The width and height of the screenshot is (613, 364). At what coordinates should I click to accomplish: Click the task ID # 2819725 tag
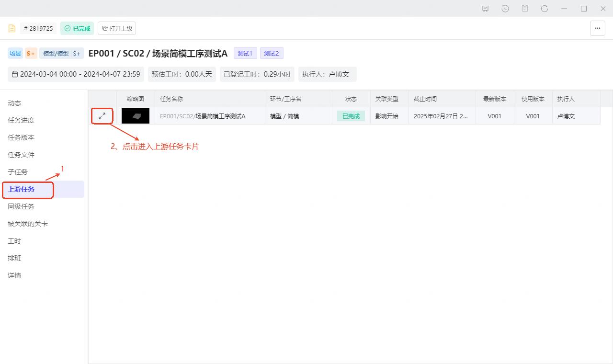click(38, 28)
